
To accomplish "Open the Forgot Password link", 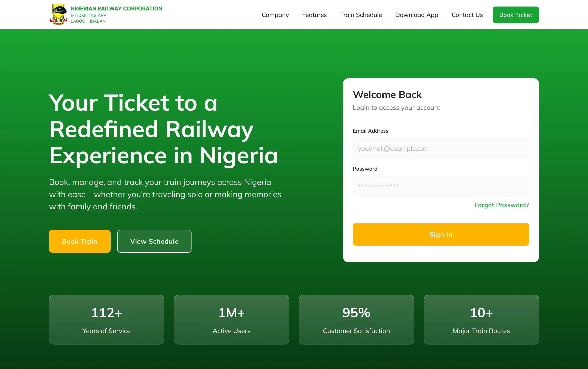I will pos(501,205).
